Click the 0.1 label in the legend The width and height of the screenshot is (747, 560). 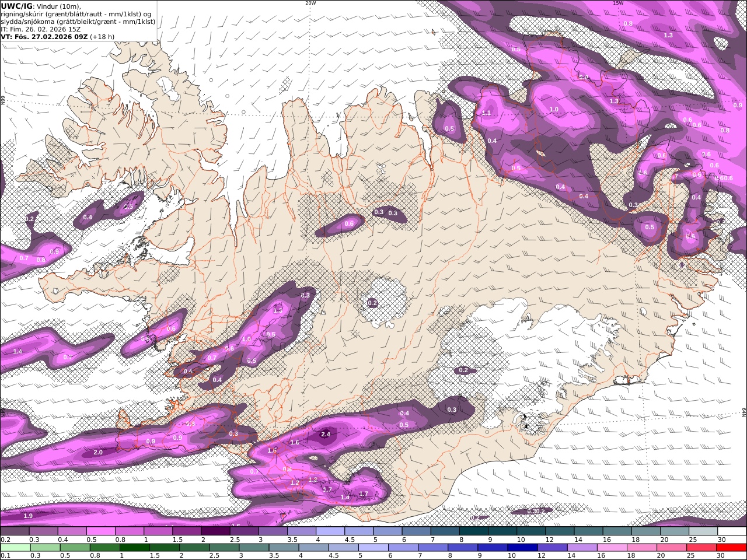point(4,556)
